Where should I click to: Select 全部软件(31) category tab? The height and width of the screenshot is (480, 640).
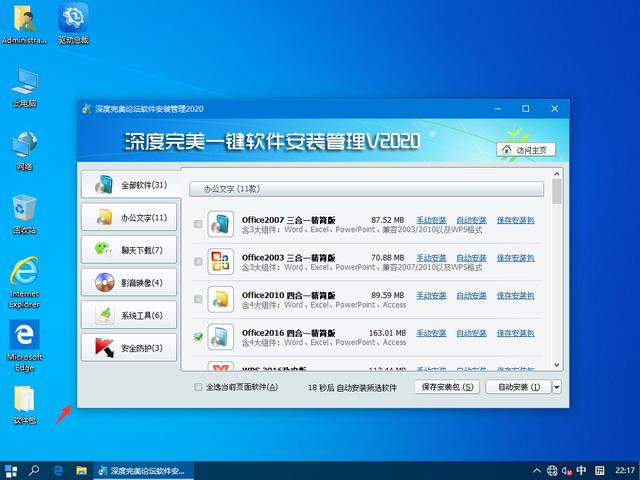click(x=131, y=184)
